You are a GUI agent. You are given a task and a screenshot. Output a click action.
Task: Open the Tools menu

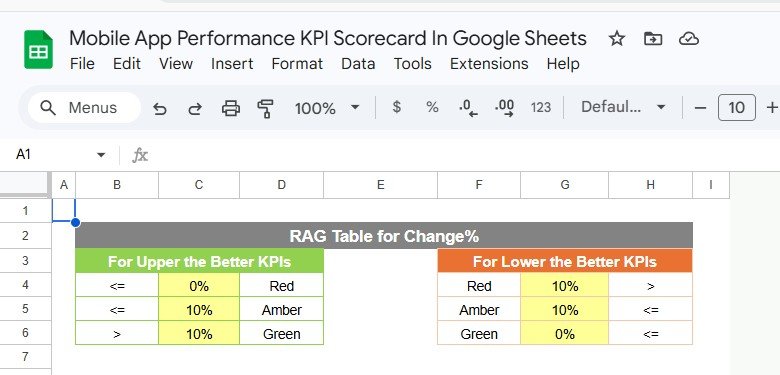tap(412, 64)
